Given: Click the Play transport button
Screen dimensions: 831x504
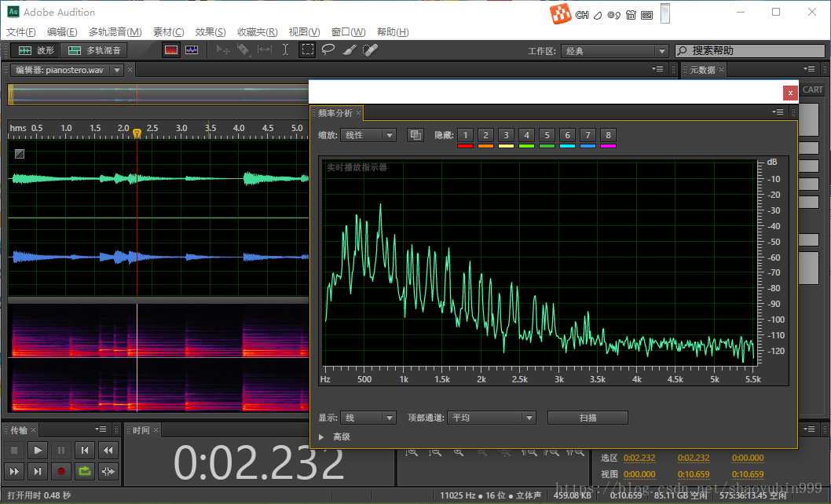Looking at the screenshot, I should 38,451.
